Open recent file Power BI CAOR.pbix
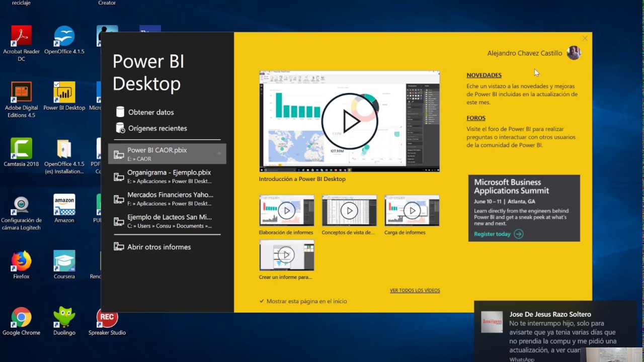 [167, 154]
